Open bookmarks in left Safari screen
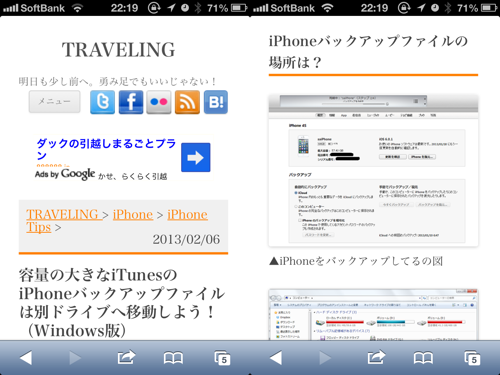This screenshot has height=375, width=500. pos(173,358)
